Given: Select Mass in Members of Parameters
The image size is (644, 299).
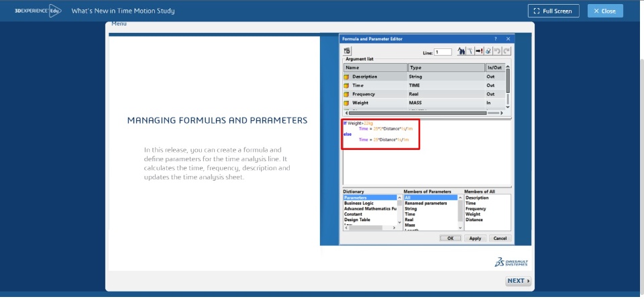Looking at the screenshot, I should tap(410, 225).
